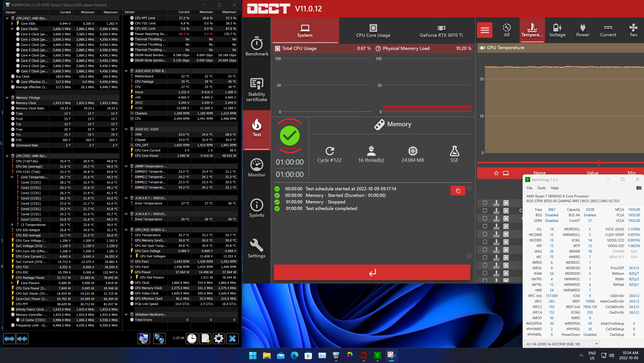Viewport: 644px width, 363px height.
Task: Switch to CPU Core Usage tab in OCCT
Action: point(373,31)
